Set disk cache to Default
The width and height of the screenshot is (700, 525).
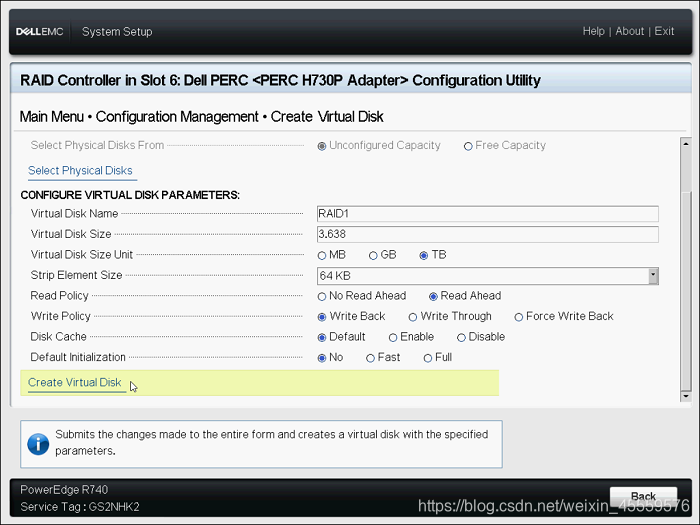click(321, 338)
